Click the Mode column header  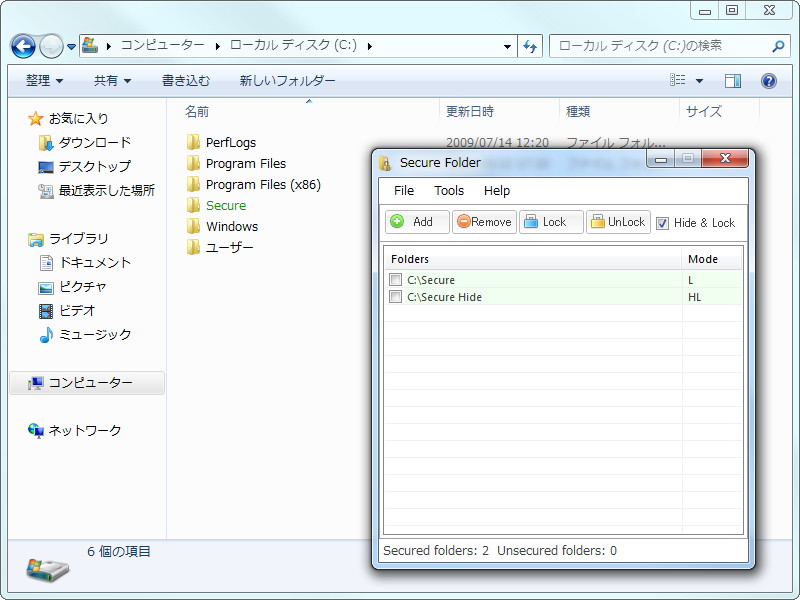coord(712,259)
